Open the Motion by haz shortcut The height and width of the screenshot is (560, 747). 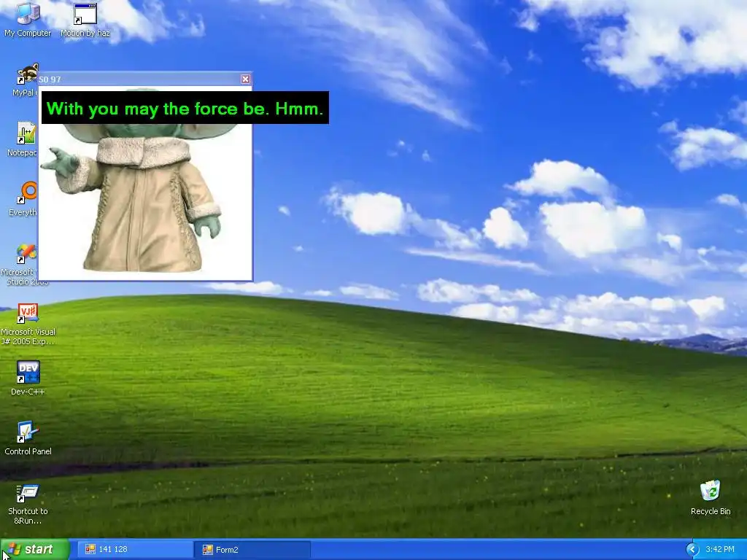tap(85, 19)
